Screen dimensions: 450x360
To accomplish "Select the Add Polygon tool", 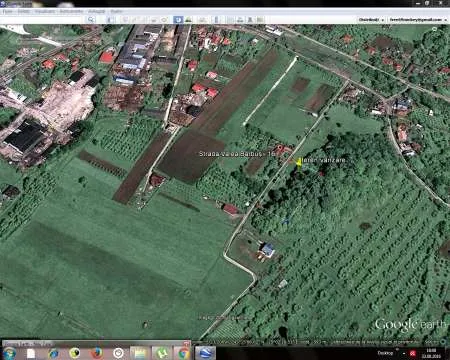I will [x=134, y=20].
